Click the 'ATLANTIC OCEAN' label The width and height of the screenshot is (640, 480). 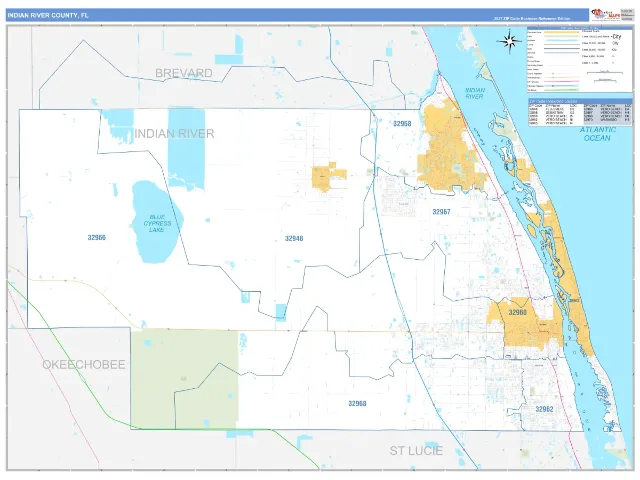point(598,134)
